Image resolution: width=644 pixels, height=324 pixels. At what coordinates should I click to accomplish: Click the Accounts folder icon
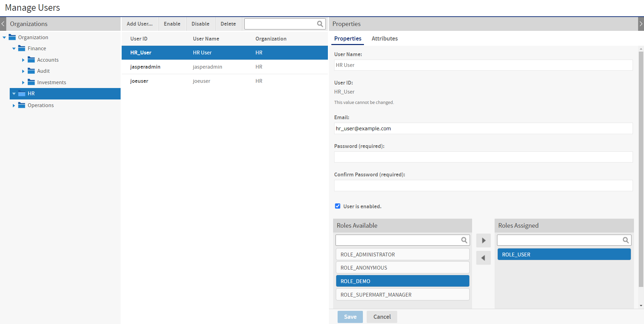click(31, 60)
